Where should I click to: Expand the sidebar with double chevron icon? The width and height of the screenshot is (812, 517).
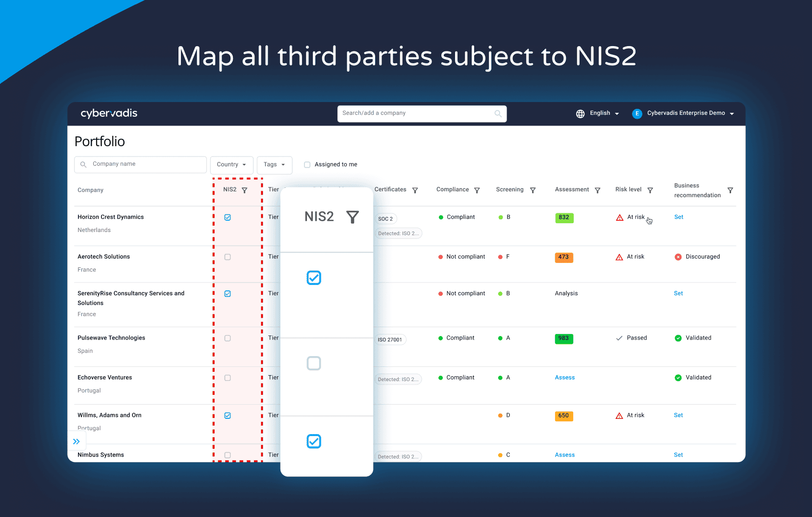[76, 441]
